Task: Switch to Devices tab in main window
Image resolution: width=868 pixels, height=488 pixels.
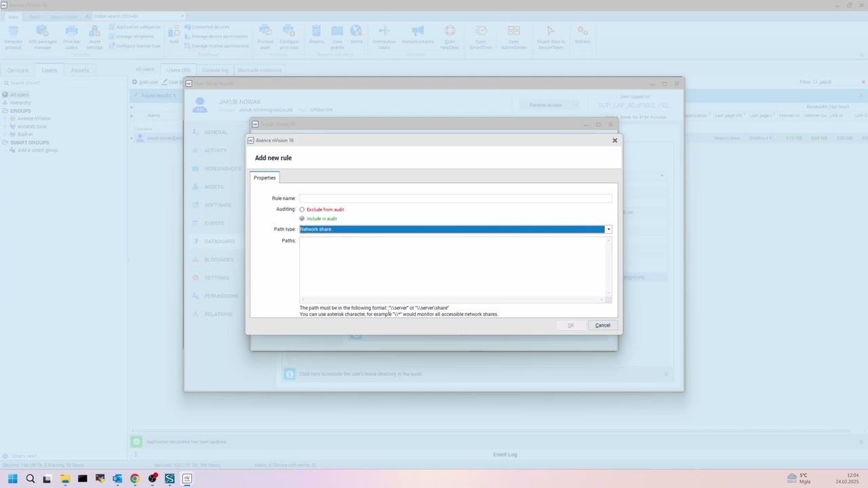Action: pos(17,70)
